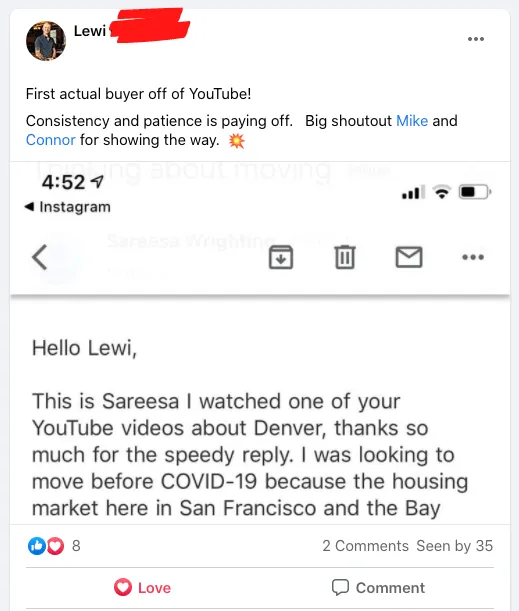Show Seen by 35 list
Screen dimensions: 519x611
(454, 546)
